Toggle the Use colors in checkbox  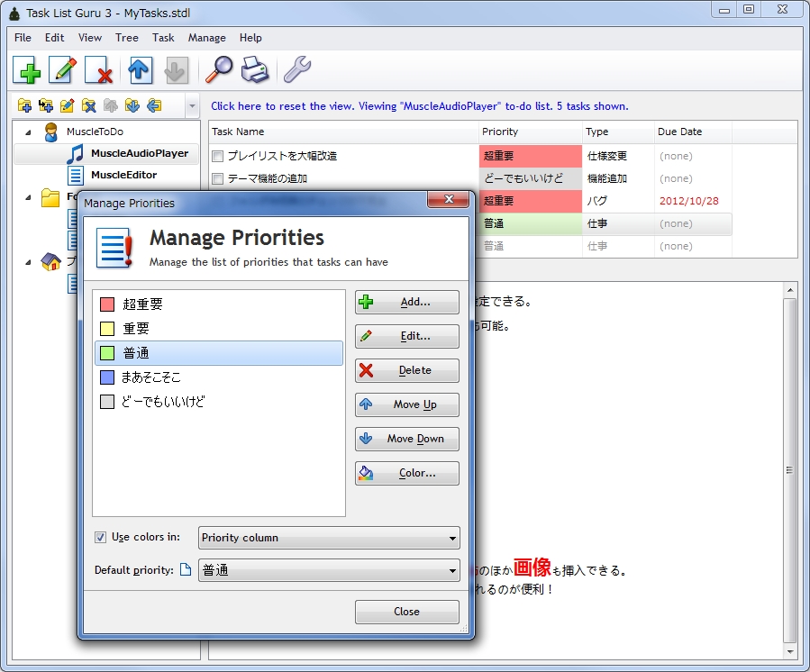point(100,537)
